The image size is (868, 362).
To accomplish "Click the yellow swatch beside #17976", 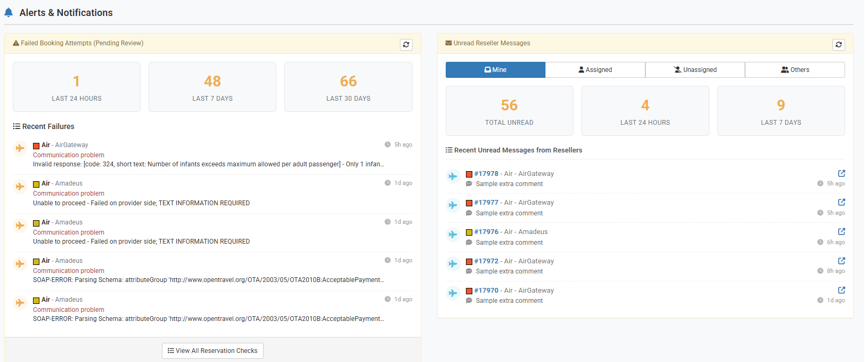I will point(469,232).
